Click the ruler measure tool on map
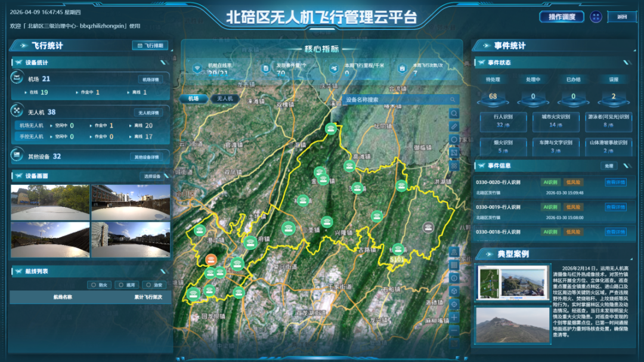 [x=454, y=126]
